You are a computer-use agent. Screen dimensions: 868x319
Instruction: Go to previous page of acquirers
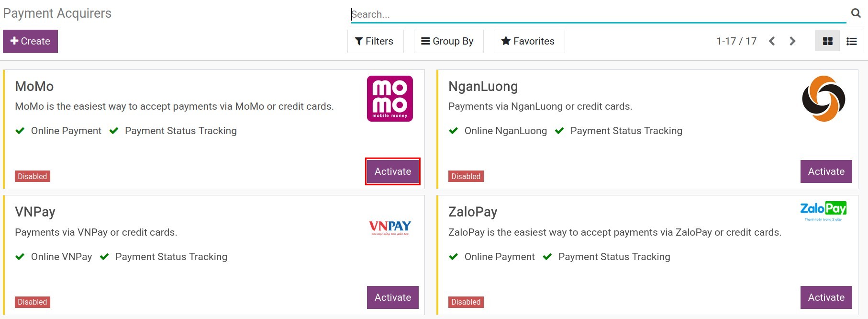(772, 41)
